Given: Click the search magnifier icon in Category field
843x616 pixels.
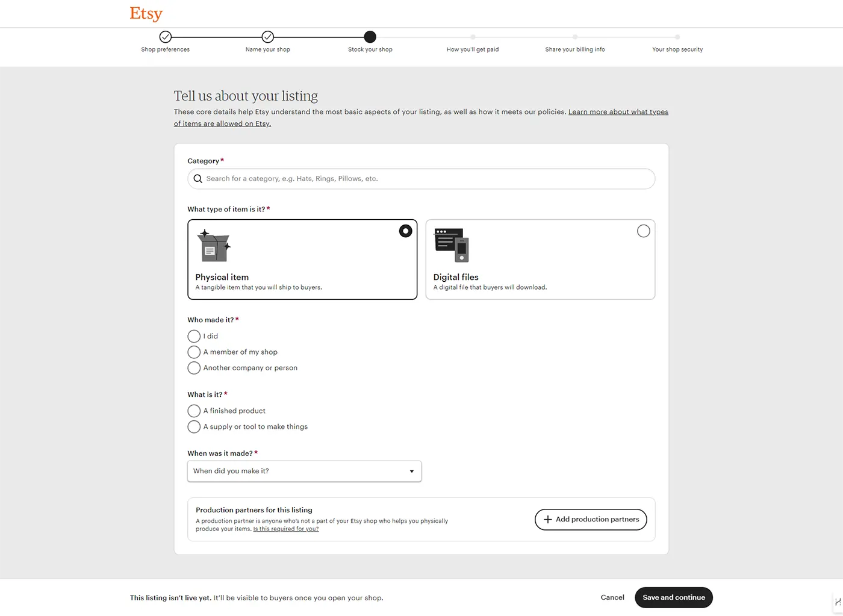Looking at the screenshot, I should (x=198, y=179).
